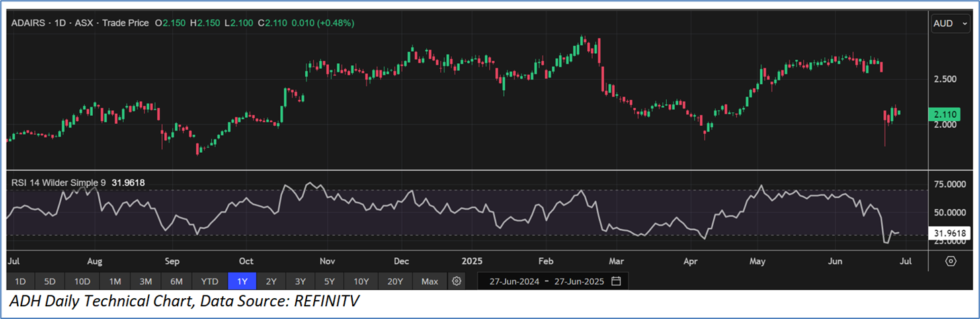Open chart settings icon at bottom-right corner
Screen dimensions: 980x319
950,261
